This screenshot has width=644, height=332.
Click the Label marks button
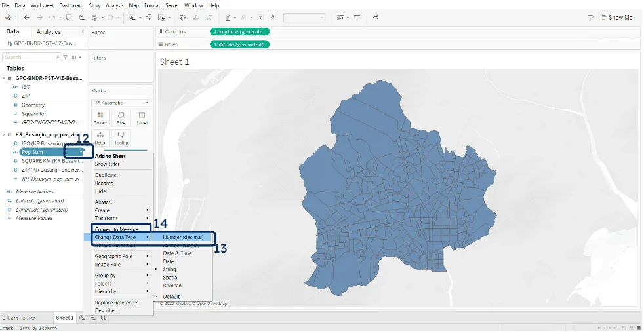142,118
